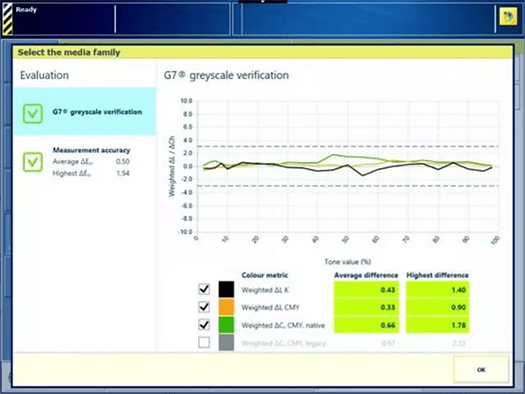Viewport: 525px width, 394px height.
Task: Click green checkmark icon beside G7 greyscale verification
Action: [32, 113]
